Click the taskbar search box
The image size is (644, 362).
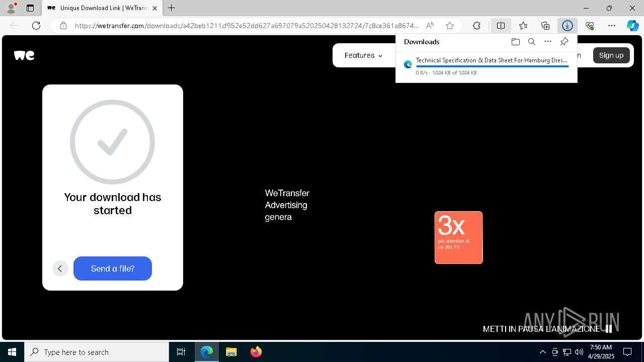click(97, 352)
